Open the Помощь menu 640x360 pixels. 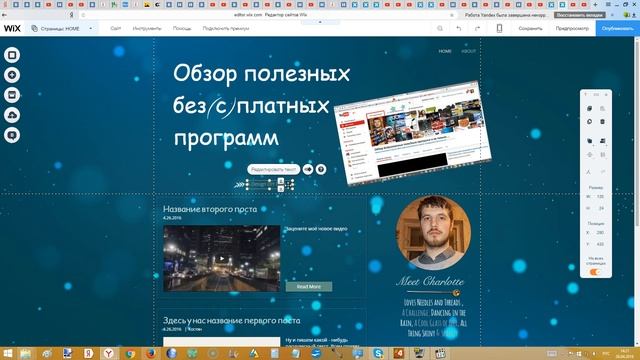coord(182,29)
